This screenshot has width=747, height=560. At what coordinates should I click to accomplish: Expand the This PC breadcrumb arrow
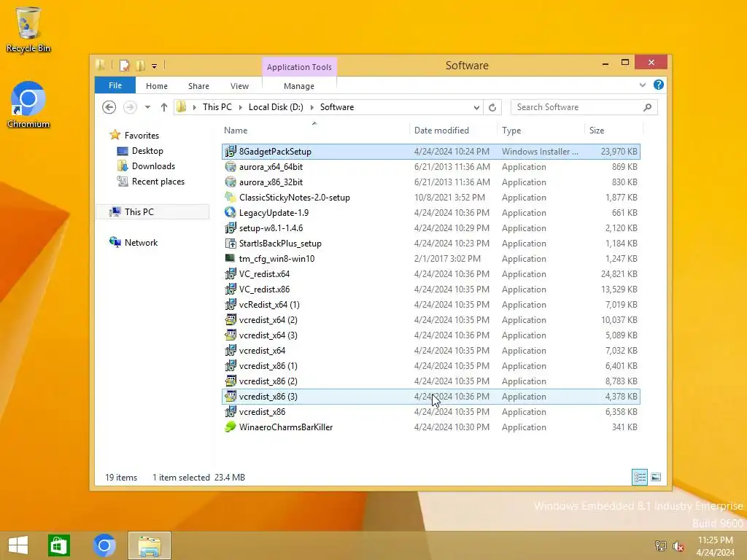(x=240, y=107)
